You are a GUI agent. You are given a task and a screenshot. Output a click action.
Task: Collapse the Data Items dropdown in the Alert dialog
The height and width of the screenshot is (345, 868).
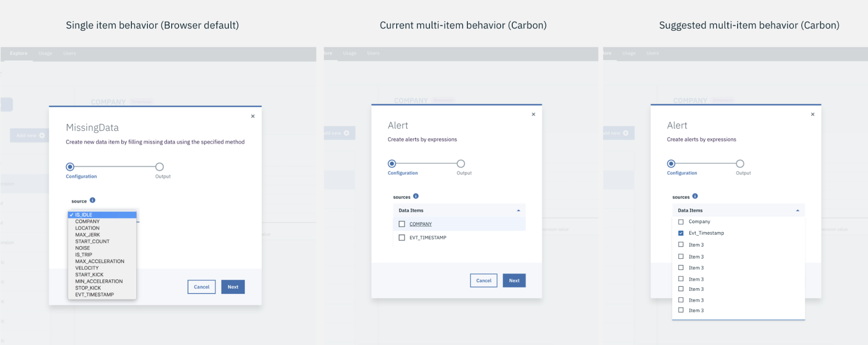(x=518, y=210)
